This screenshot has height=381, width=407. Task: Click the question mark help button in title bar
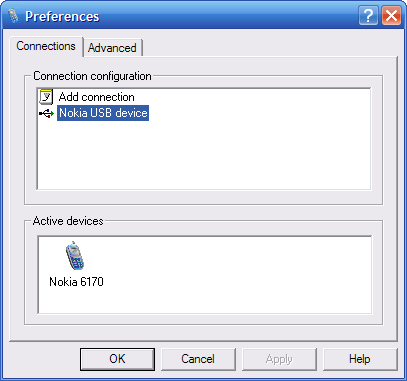368,15
